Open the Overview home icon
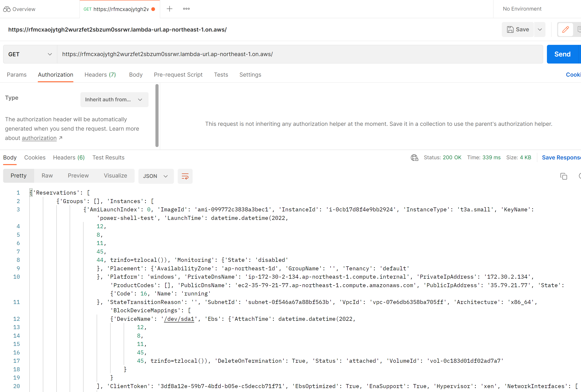This screenshot has height=392, width=581. click(x=7, y=9)
